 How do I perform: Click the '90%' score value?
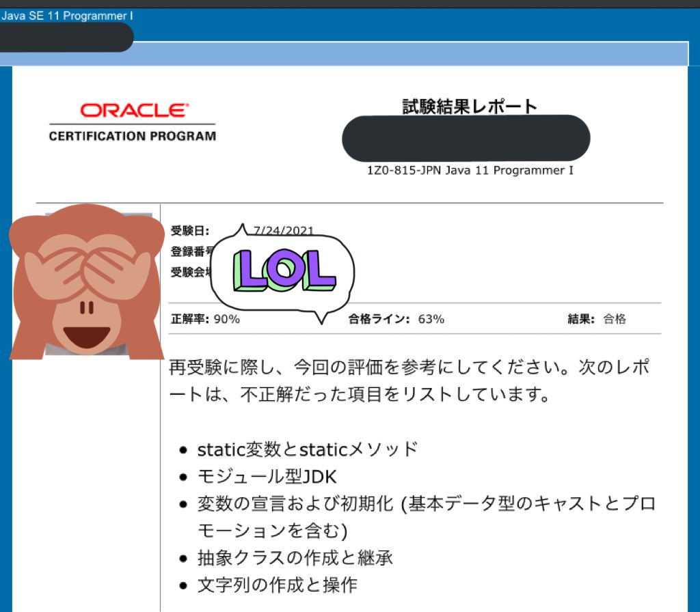click(x=227, y=319)
